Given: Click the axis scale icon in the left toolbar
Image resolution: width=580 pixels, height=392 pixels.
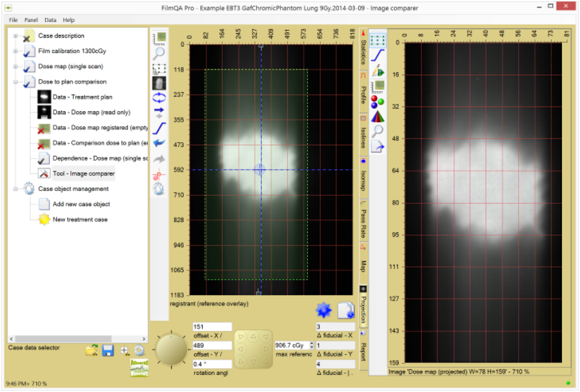Looking at the screenshot, I should pos(159,38).
